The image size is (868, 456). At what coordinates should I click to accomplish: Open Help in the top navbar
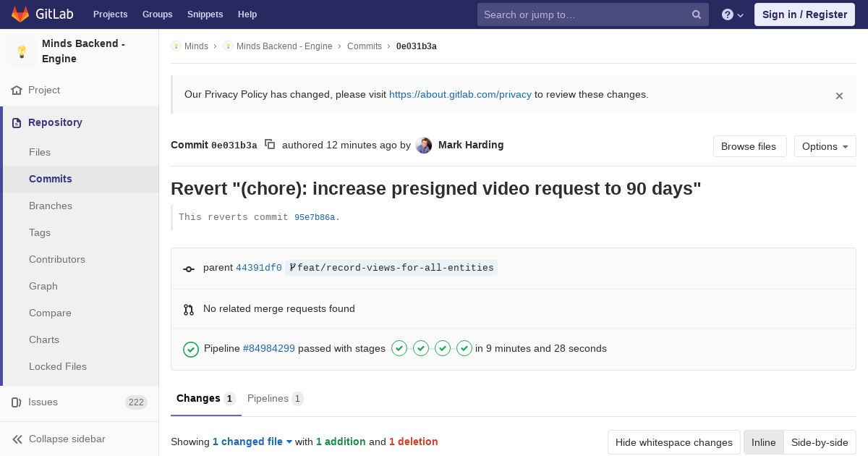click(247, 14)
